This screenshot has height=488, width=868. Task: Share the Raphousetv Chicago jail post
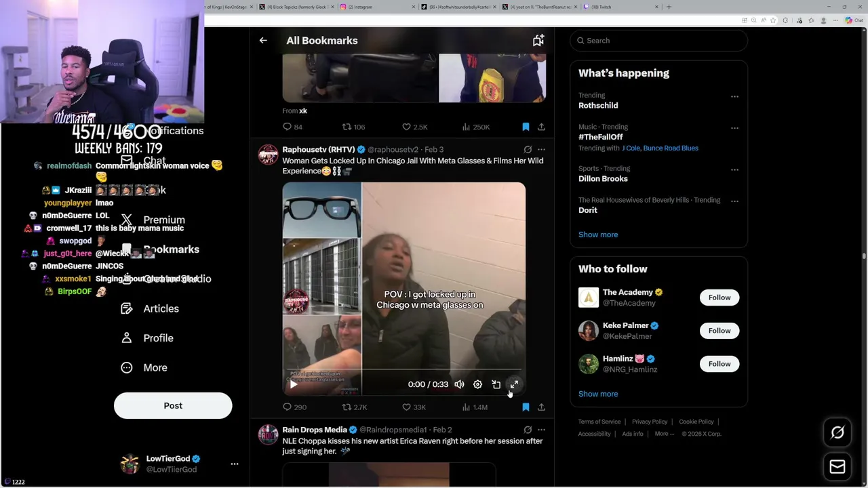click(541, 407)
